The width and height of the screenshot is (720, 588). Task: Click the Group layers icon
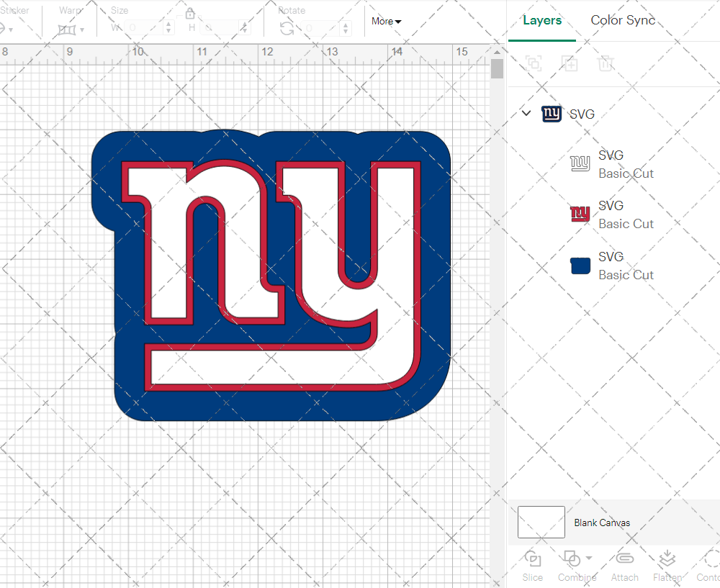tap(534, 63)
